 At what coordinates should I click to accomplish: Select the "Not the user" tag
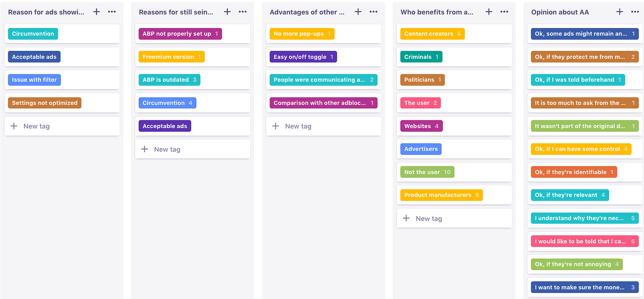(x=427, y=172)
